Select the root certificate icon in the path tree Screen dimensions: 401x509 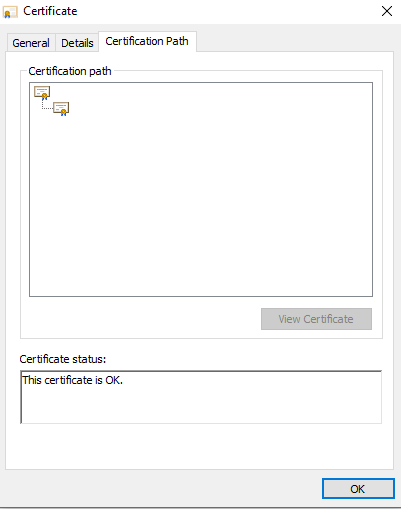pyautogui.click(x=42, y=93)
